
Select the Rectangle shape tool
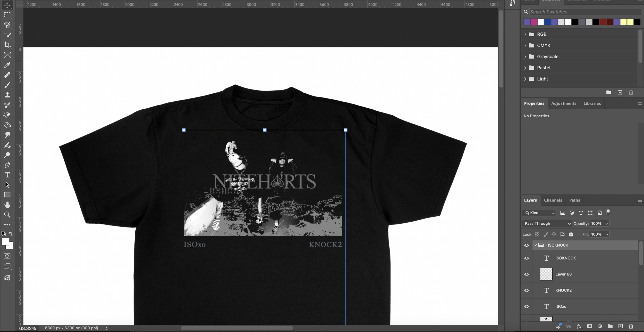[7, 195]
